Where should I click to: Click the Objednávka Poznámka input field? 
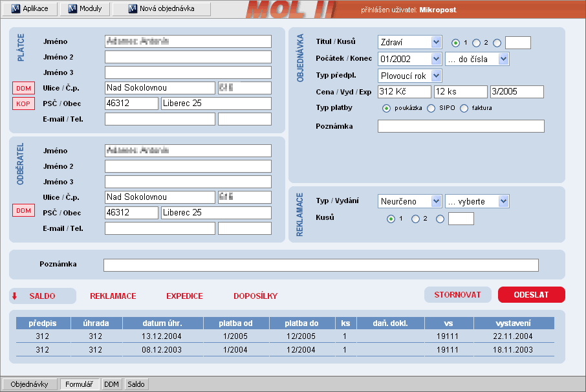click(x=461, y=126)
